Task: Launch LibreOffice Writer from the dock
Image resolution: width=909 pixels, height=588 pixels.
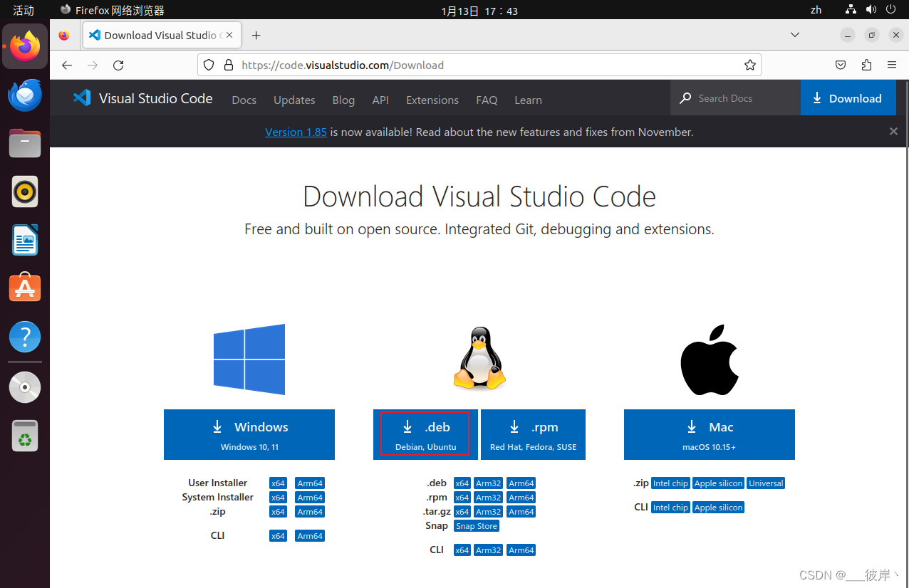Action: tap(25, 240)
